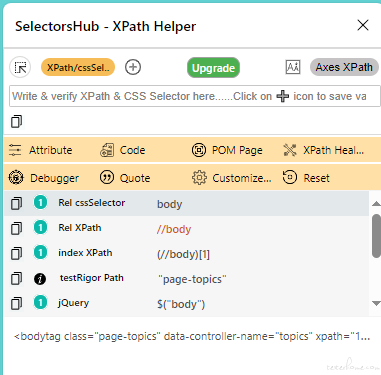Activate the element inspector picker icon
Viewport: 381px width, 375px height.
click(20, 68)
